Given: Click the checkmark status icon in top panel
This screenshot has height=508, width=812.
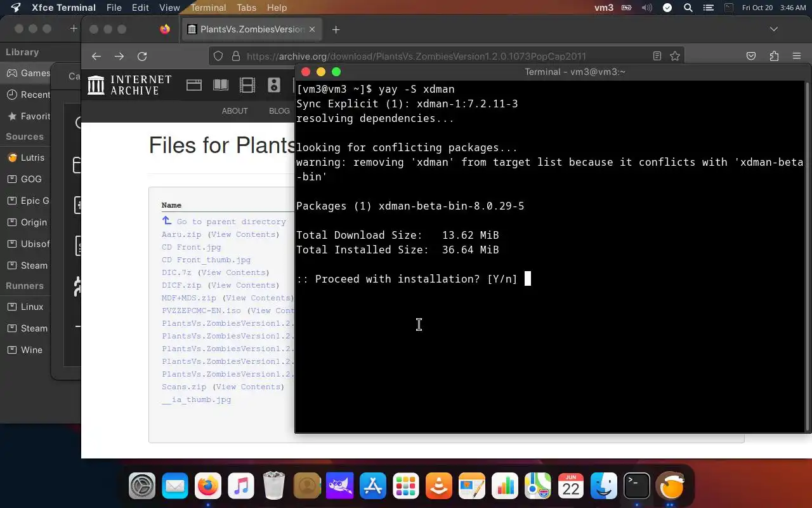Looking at the screenshot, I should 667,8.
